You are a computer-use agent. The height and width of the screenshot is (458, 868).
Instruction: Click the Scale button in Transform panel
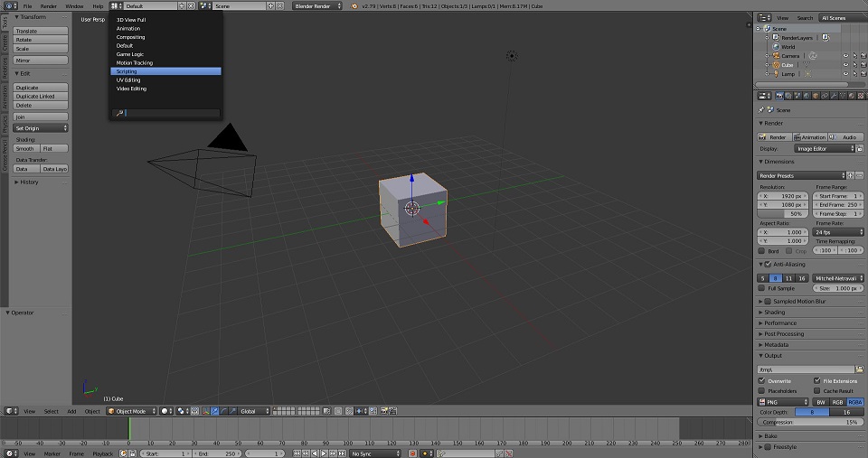41,49
